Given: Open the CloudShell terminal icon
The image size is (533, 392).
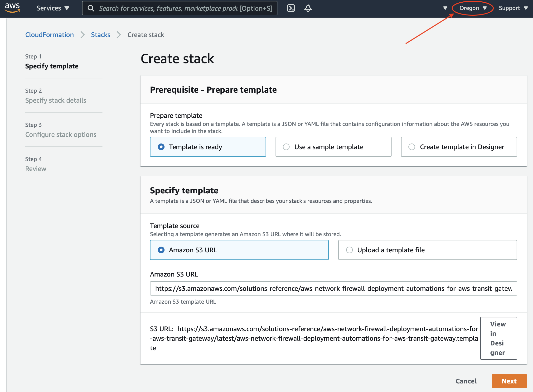Looking at the screenshot, I should tap(291, 8).
